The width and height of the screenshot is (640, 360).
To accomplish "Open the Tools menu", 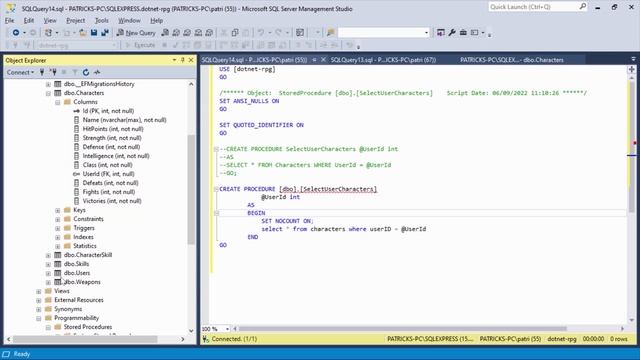I will 102,20.
